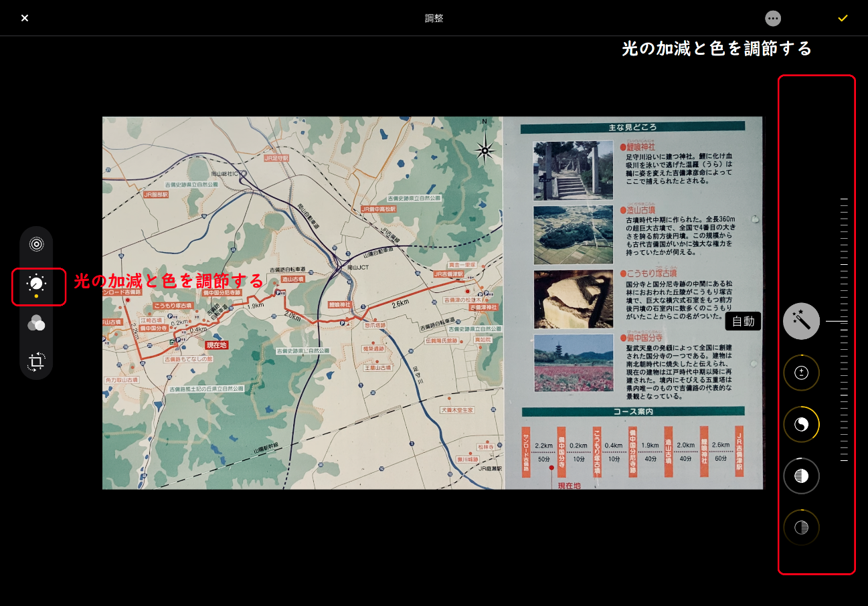Click the stone stairway shrine thumbnail

click(x=574, y=170)
